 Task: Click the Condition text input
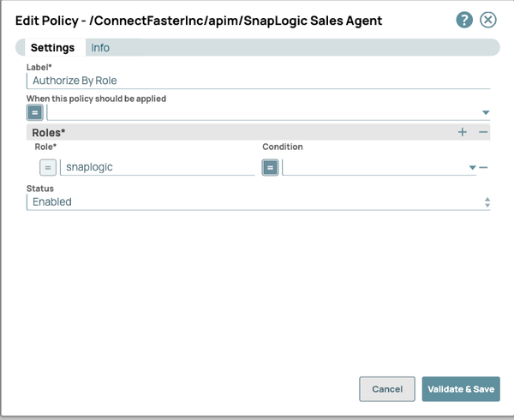[x=374, y=167]
